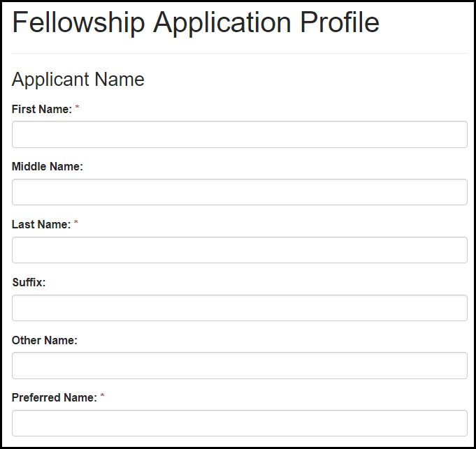The image size is (476, 449).
Task: Select the Suffix text field
Action: tap(239, 308)
